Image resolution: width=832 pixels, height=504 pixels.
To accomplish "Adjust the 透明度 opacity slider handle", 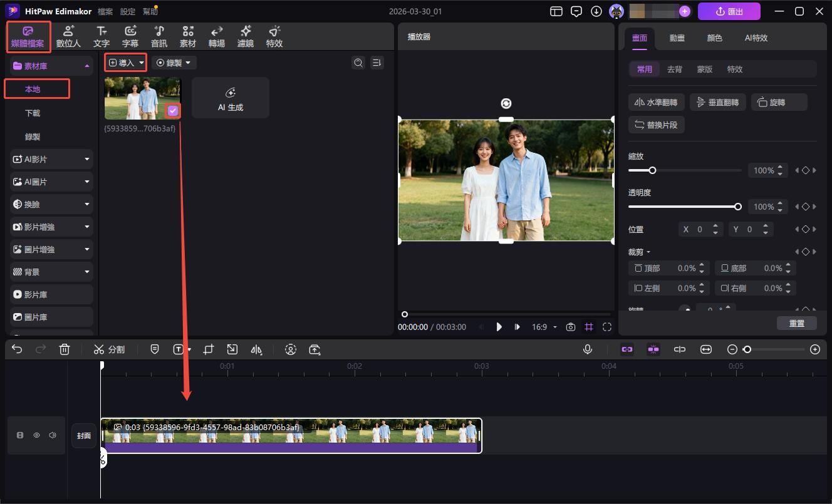I will click(x=738, y=207).
